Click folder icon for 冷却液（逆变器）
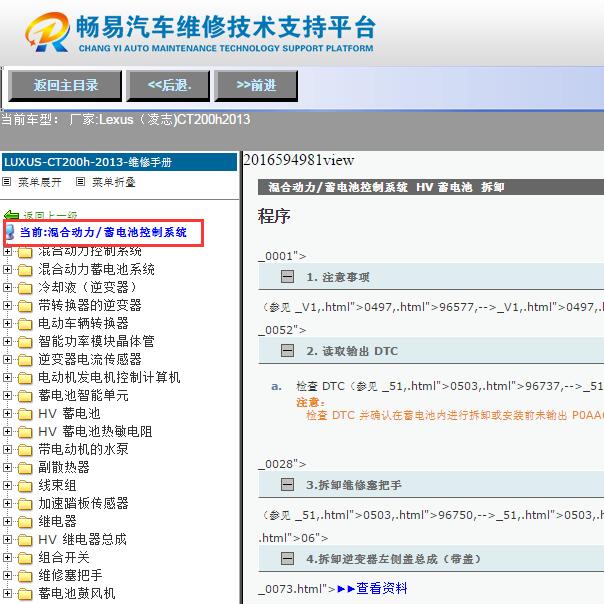604x604 pixels. click(25, 288)
